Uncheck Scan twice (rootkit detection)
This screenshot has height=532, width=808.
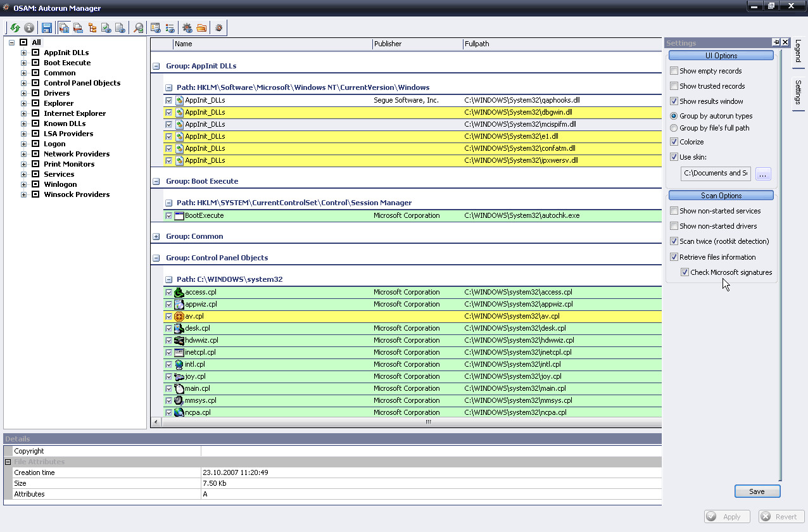click(x=674, y=241)
